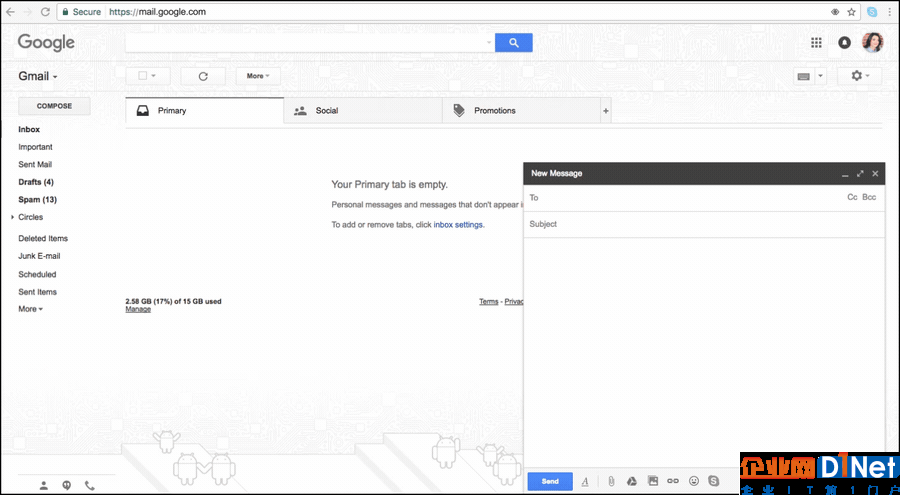This screenshot has height=495, width=900.
Task: Show search options dropdown arrow
Action: 489,42
